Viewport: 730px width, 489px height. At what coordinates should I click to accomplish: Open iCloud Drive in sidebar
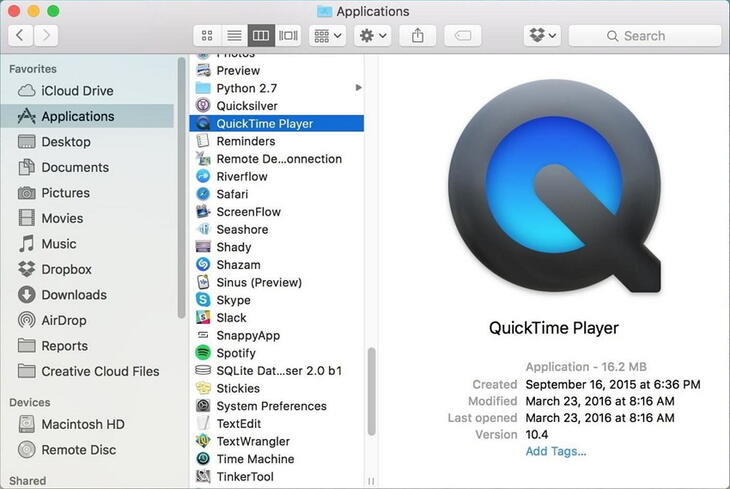point(87,91)
